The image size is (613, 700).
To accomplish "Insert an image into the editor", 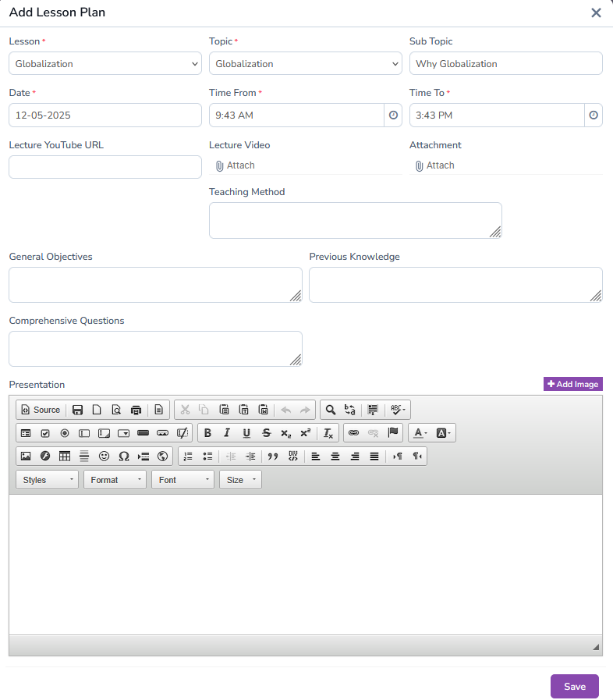I will click(x=26, y=456).
